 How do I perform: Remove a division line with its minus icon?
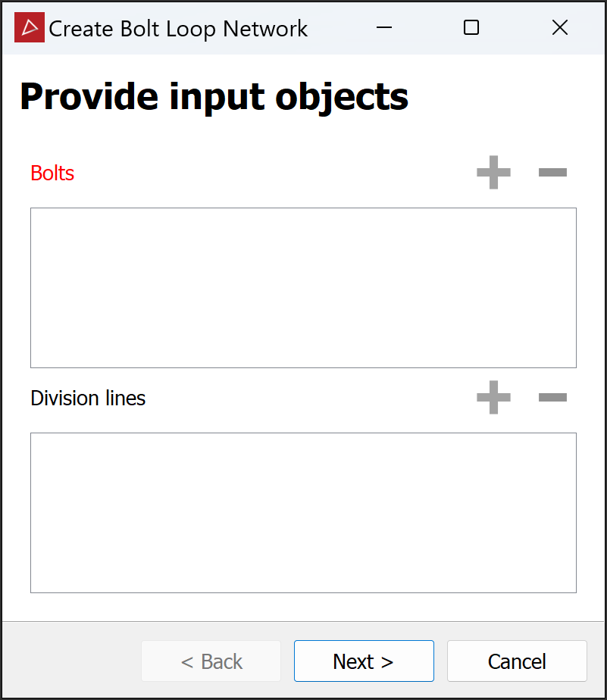[x=552, y=398]
